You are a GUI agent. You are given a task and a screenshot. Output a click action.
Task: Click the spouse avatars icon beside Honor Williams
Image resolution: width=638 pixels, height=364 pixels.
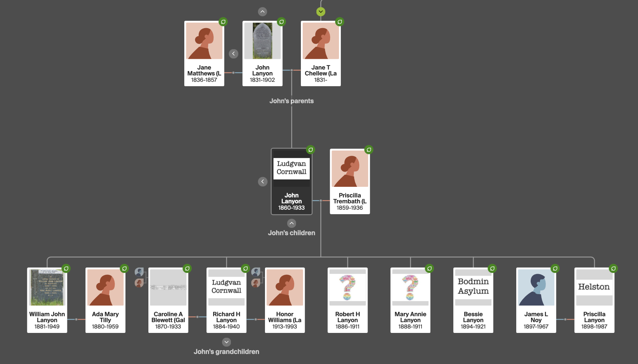pyautogui.click(x=256, y=277)
